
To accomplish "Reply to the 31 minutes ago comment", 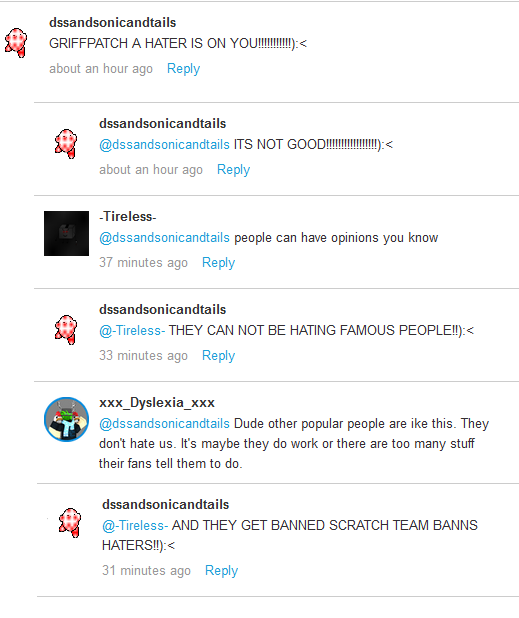I will (x=221, y=571).
